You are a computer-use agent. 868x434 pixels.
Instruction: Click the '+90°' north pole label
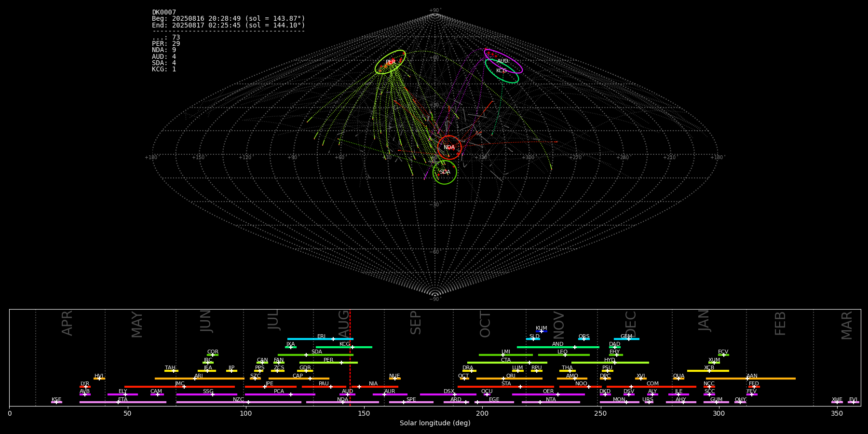point(435,11)
